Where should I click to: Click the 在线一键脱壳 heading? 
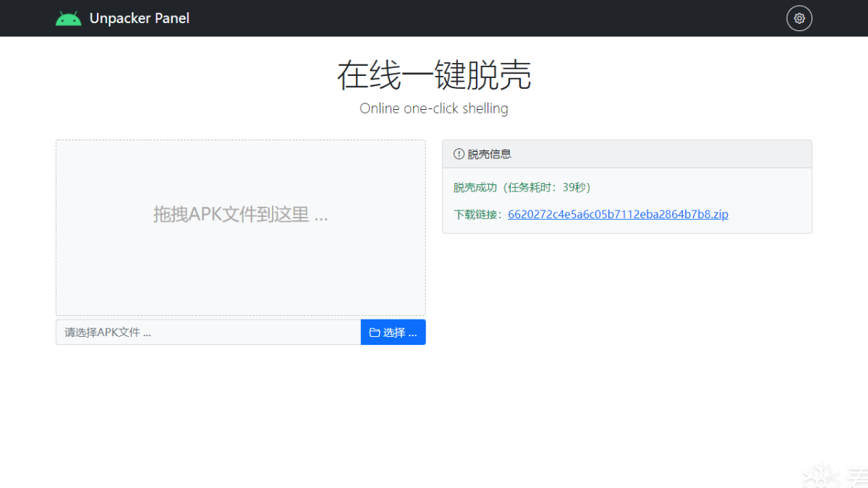[x=434, y=75]
